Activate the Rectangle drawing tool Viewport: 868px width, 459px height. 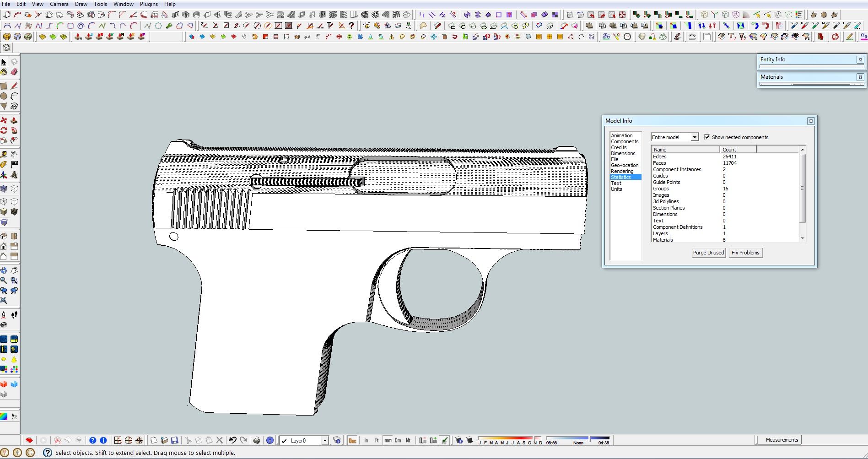coord(4,86)
